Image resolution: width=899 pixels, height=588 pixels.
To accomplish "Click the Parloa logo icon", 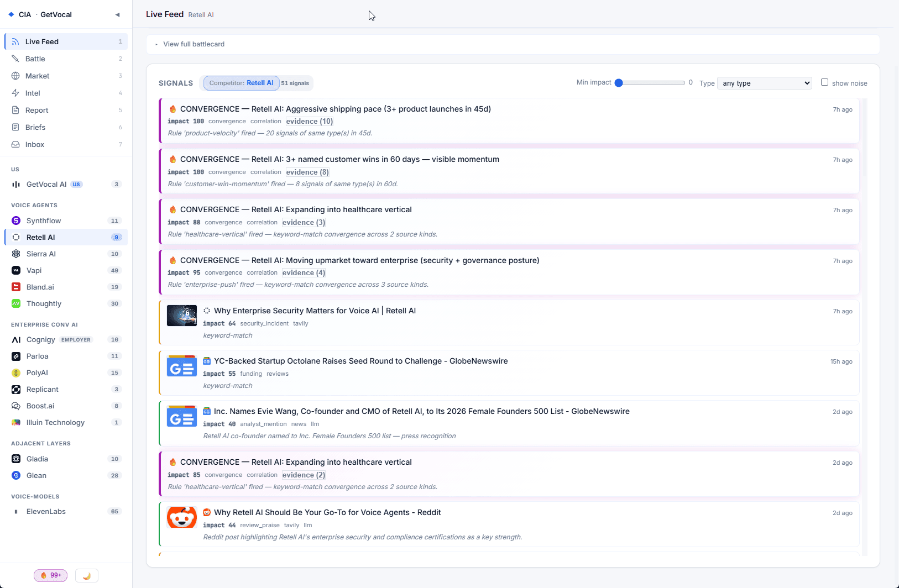I will (16, 356).
